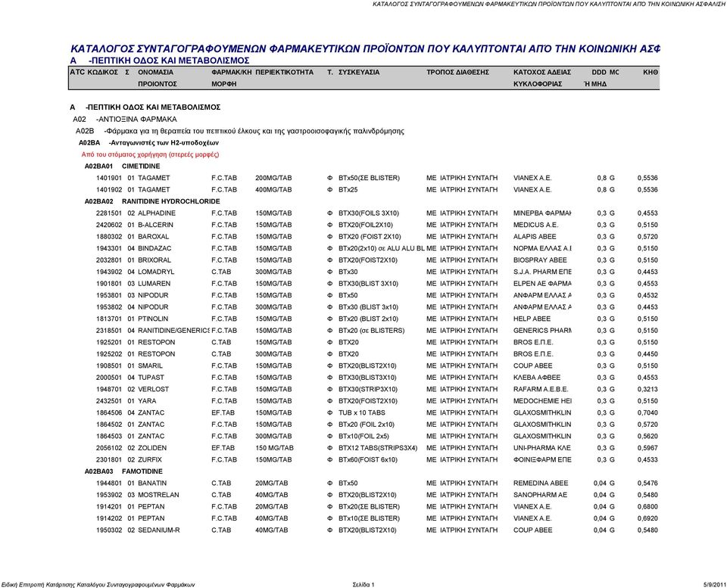Viewport: 727px width, 588px height.
Task: Click the MOSTRELAN product name
Action: tap(158, 495)
